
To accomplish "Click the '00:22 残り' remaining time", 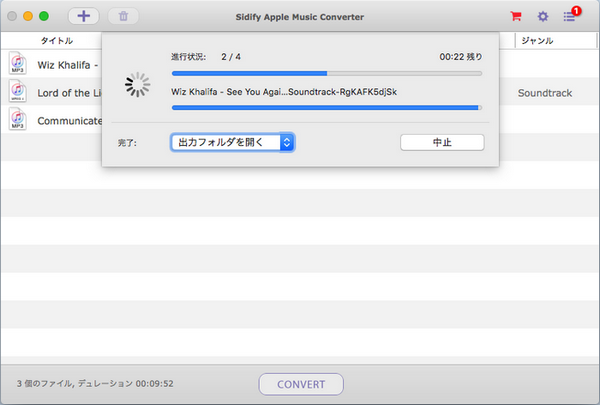I will coord(461,57).
